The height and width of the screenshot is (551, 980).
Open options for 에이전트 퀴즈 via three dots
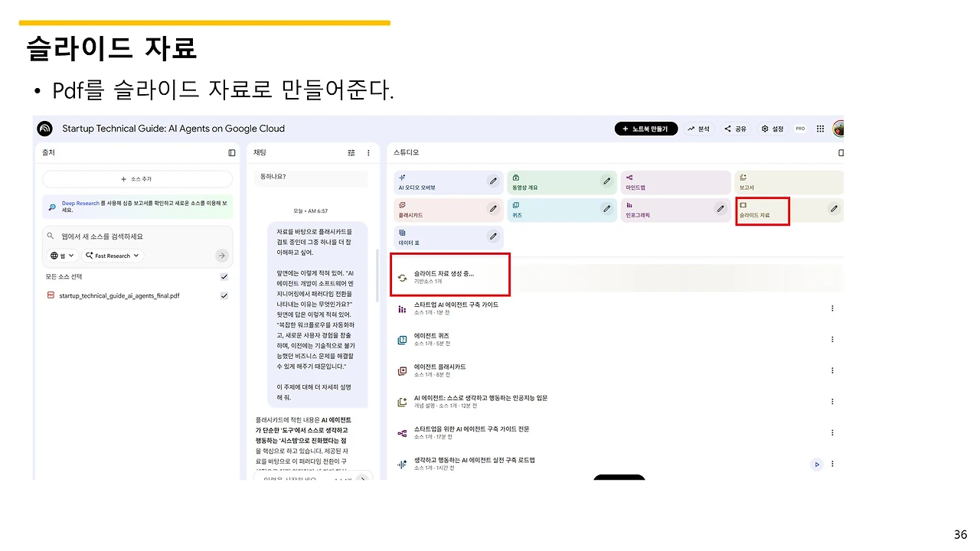click(x=832, y=339)
